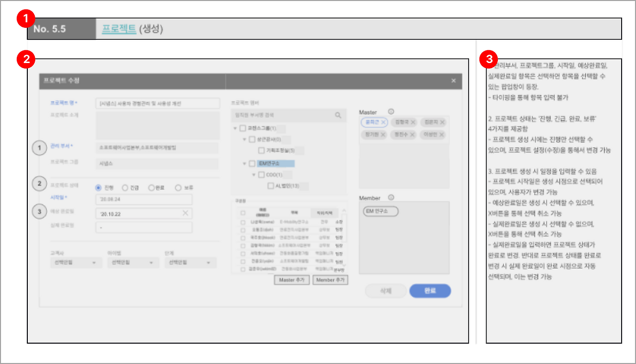
Task: Collapse the 교첸스그룹(1) tree node
Action: tap(234, 128)
